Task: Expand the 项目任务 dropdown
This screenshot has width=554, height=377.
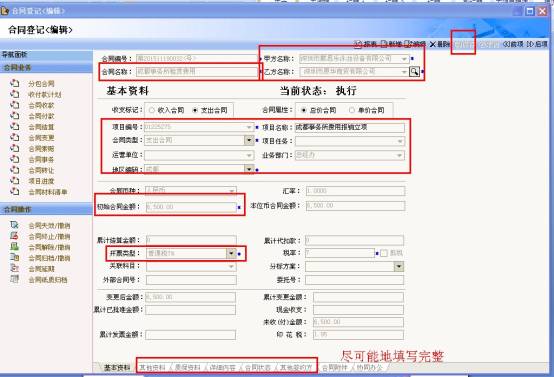Action: click(x=400, y=141)
